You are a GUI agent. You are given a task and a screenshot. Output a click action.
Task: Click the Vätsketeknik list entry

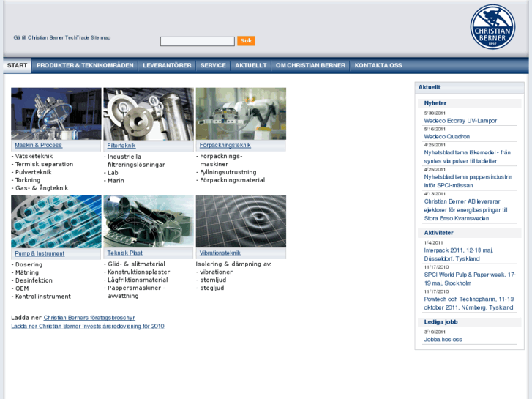34,156
